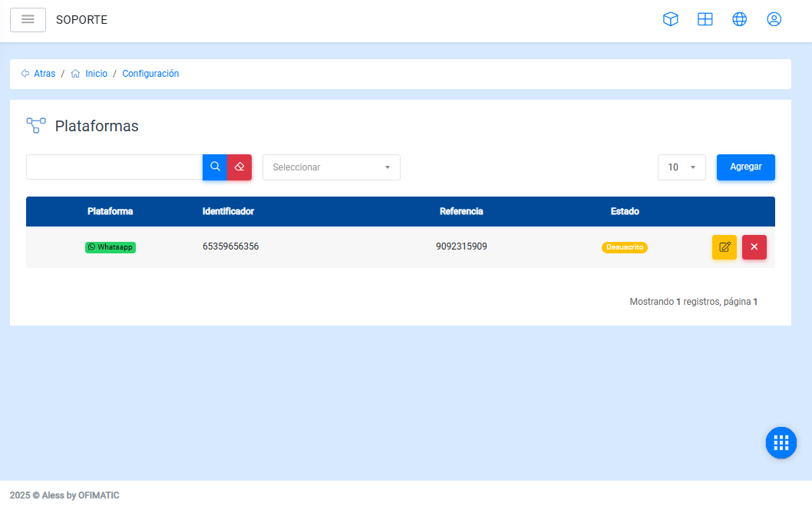
Task: Go back using the Atras link
Action: point(44,74)
